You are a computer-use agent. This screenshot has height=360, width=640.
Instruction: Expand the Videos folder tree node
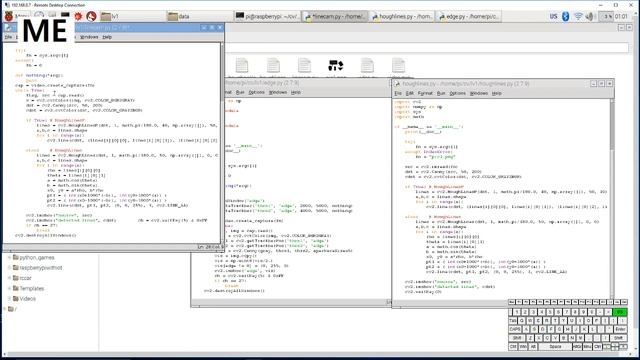tap(9, 299)
